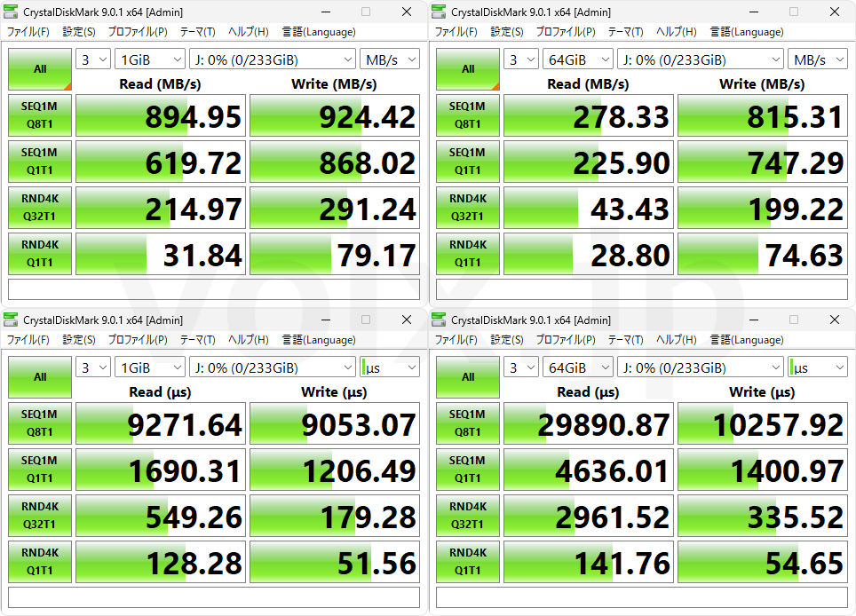Click the "1206.49" write latency value
Image resolution: width=856 pixels, height=616 pixels.
click(x=335, y=470)
